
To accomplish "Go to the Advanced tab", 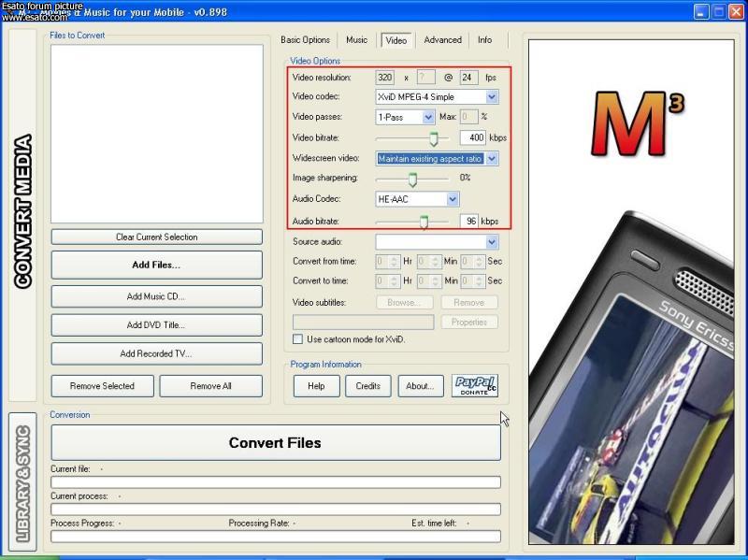I will (442, 40).
